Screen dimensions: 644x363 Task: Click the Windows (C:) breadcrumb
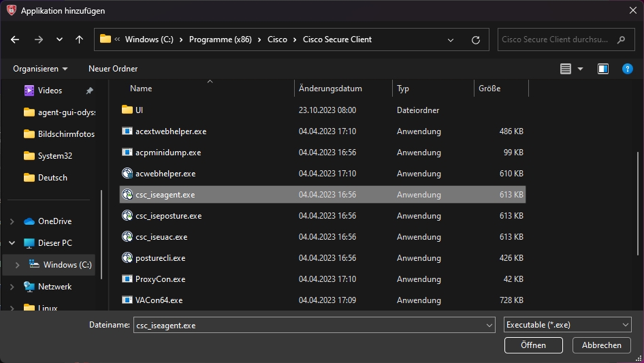(x=149, y=40)
